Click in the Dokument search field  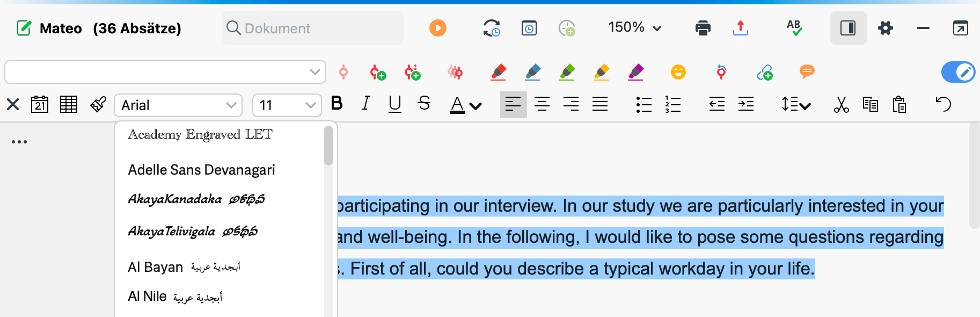click(x=313, y=28)
